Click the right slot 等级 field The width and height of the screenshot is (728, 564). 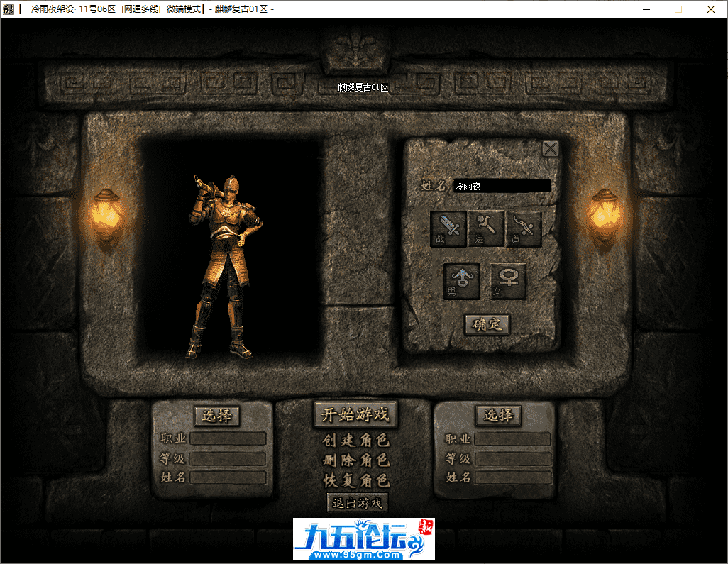pyautogui.click(x=513, y=458)
